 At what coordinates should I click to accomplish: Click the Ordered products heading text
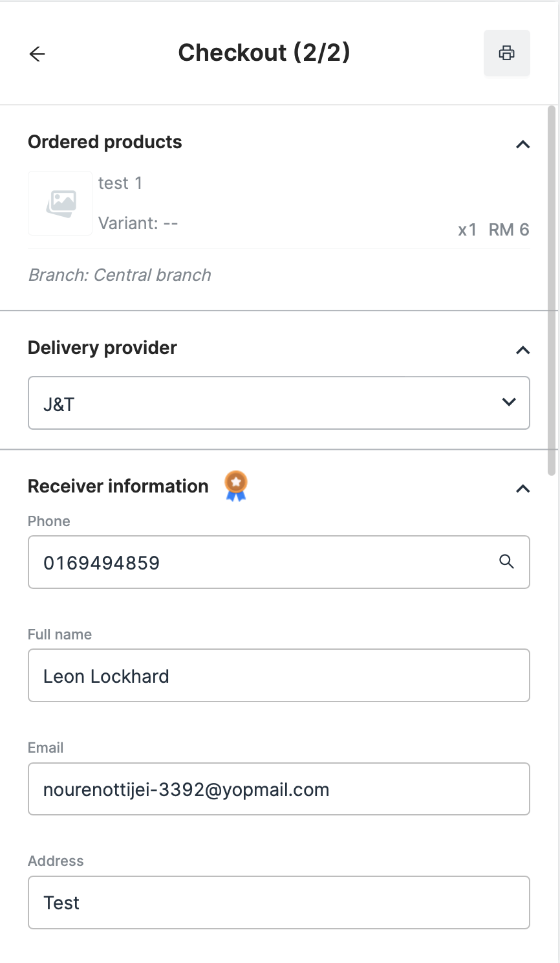105,142
